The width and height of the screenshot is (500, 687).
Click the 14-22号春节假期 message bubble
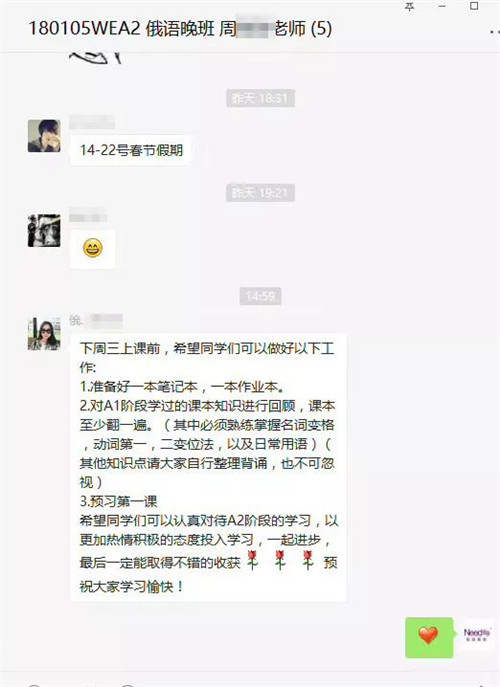click(x=131, y=150)
